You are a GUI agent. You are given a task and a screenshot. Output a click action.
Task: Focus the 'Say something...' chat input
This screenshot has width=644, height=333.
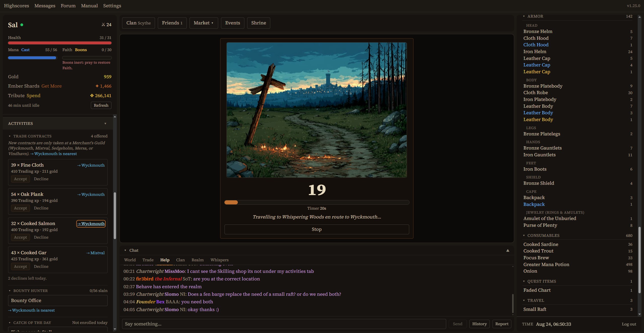tap(284, 324)
